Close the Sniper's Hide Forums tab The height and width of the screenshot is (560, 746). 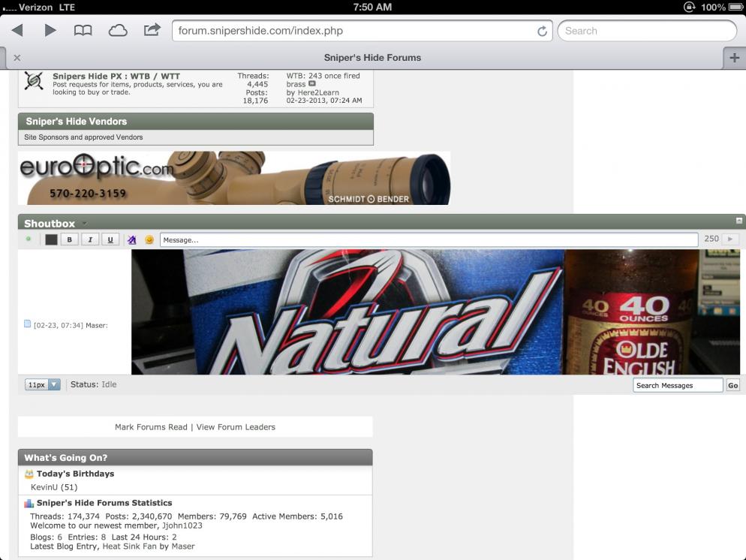(x=17, y=58)
